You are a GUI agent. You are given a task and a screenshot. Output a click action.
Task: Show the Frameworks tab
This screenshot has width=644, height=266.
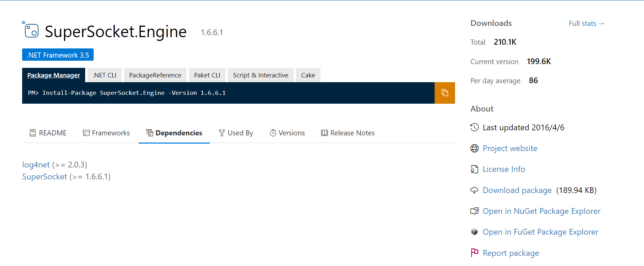pos(106,133)
